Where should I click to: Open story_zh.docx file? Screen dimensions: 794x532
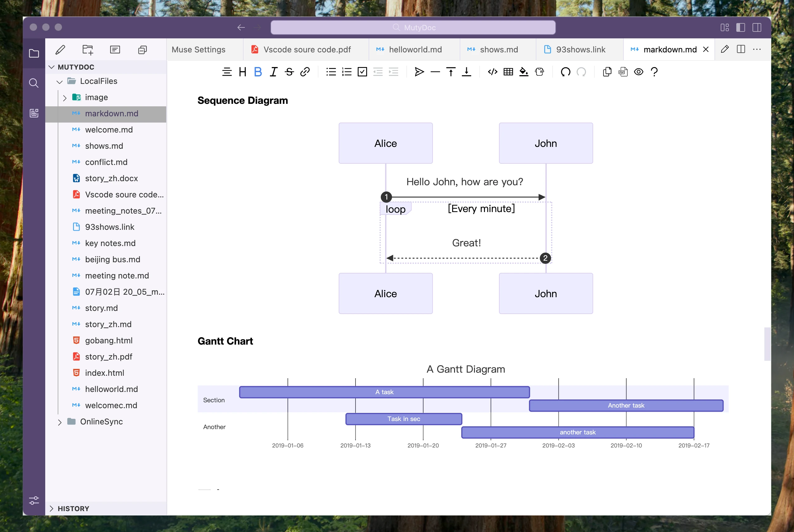click(111, 178)
